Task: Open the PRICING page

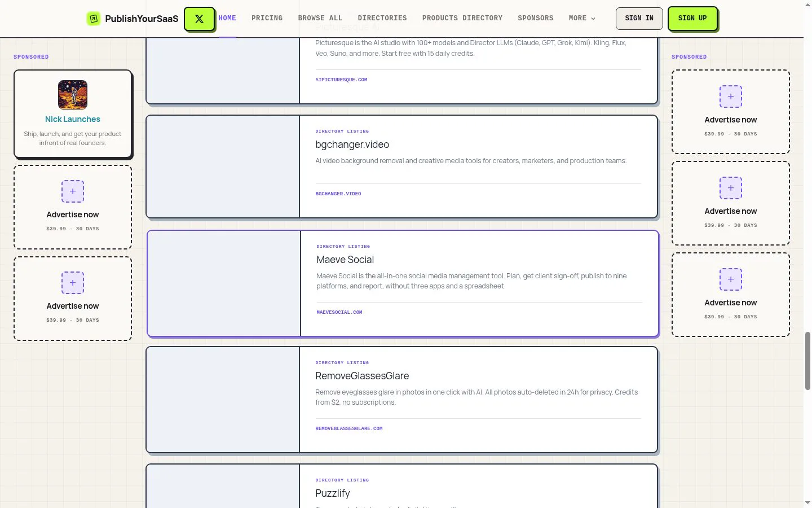Action: click(x=267, y=18)
